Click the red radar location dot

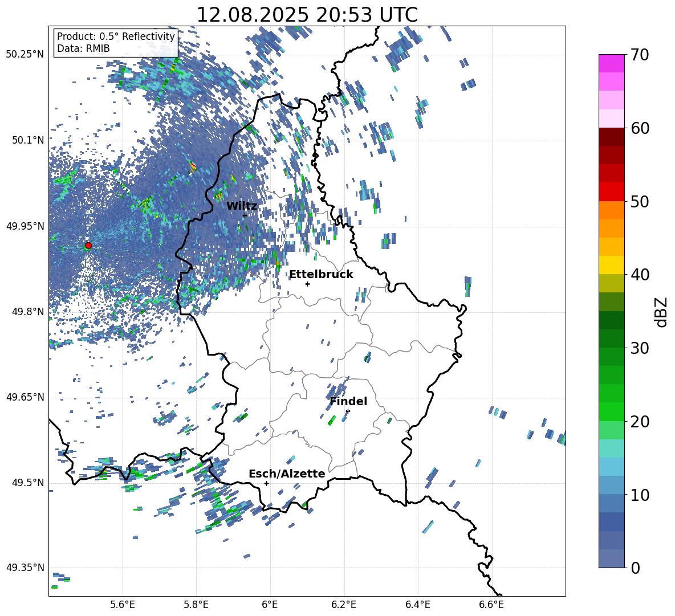pos(88,245)
